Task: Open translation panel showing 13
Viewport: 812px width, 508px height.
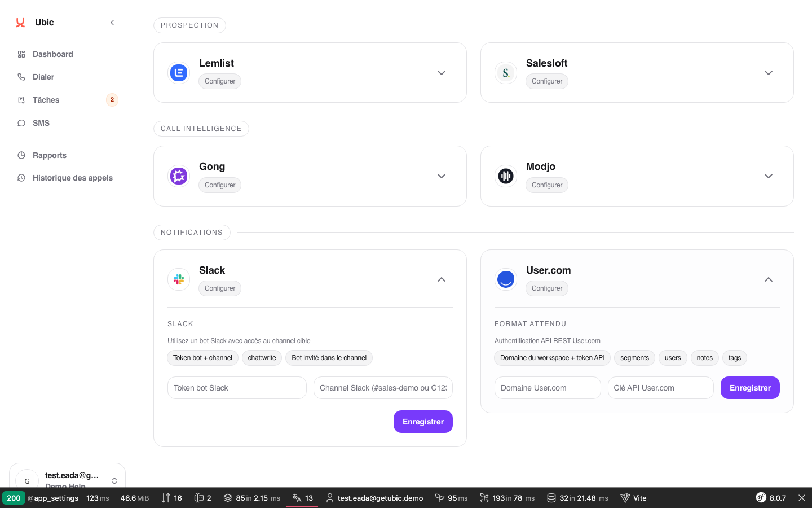Action: point(302,498)
